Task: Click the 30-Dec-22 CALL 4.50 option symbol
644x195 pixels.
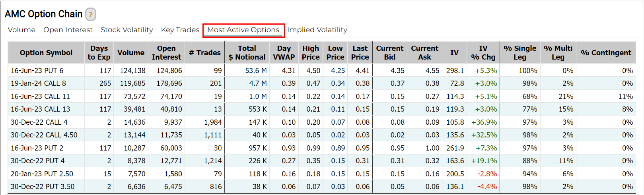Action: [x=44, y=135]
